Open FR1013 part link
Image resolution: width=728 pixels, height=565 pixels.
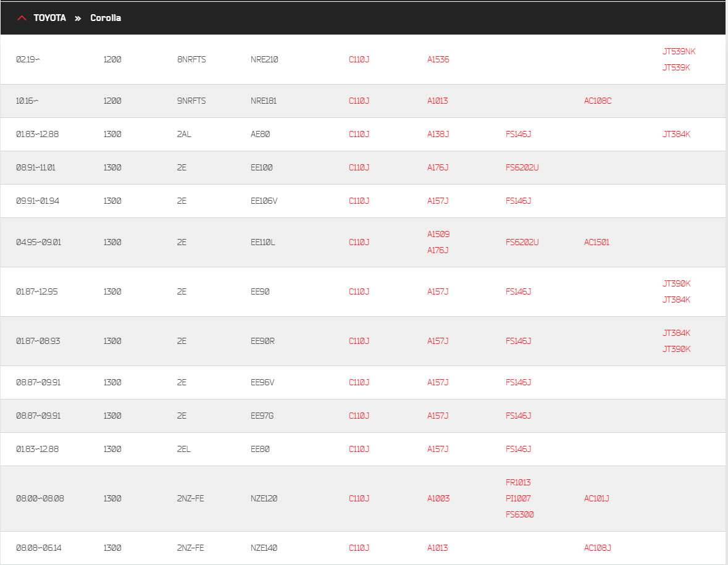pyautogui.click(x=518, y=482)
